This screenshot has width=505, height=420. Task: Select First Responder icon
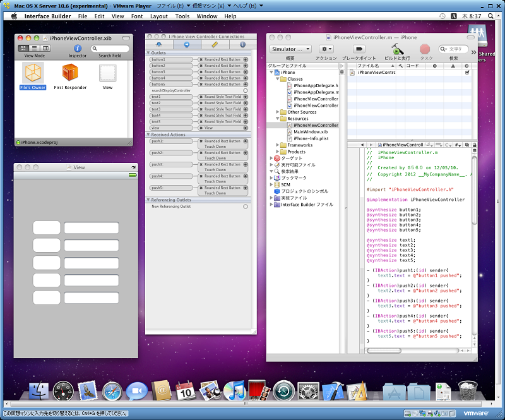coord(70,73)
